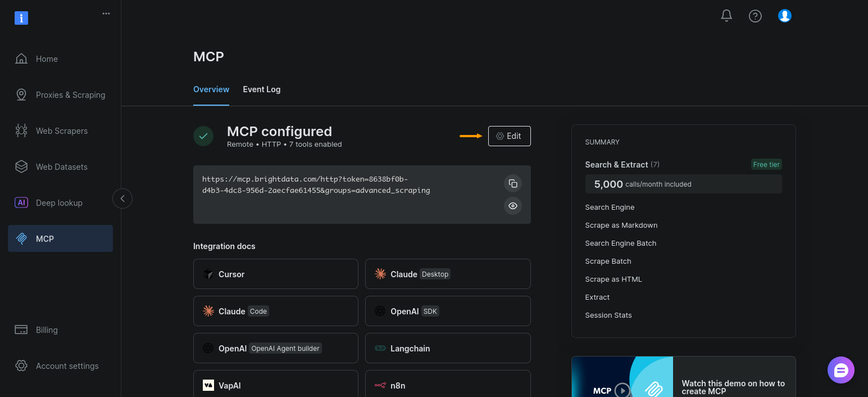Open the chat support bubble
Screen dimensions: 868x397
[840, 370]
